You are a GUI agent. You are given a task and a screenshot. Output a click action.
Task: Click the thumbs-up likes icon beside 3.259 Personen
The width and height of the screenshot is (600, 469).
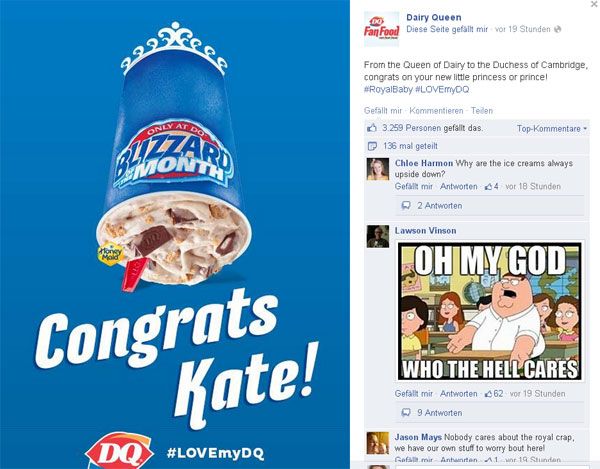[372, 128]
